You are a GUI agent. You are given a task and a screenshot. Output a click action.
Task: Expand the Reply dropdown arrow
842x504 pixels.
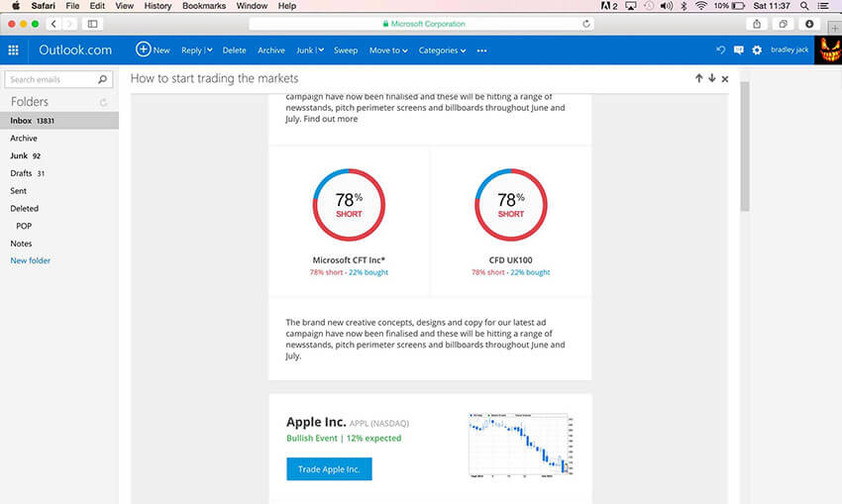(209, 50)
